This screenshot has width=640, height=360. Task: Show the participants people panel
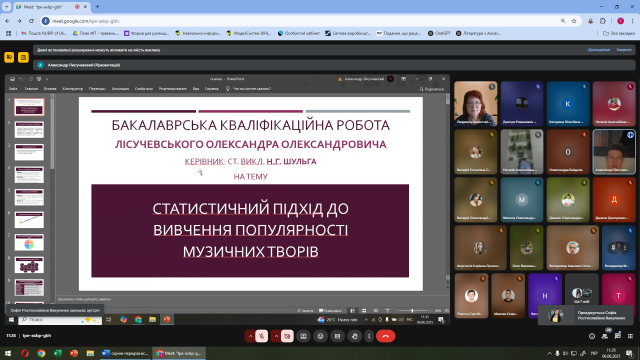(605, 336)
